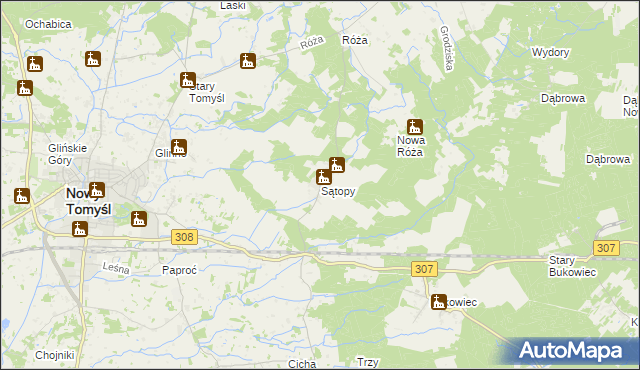Click the church icon directly above Sątopy label
This screenshot has width=640, height=370.
[324, 177]
